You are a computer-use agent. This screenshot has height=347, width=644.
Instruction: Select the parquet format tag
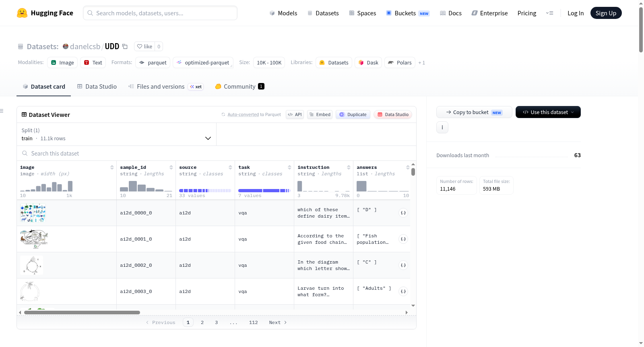coord(153,62)
